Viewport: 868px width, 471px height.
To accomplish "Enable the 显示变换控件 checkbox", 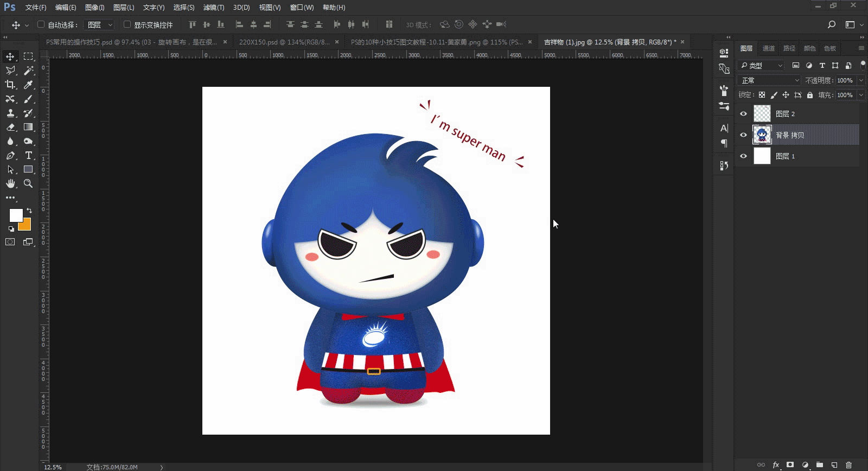I will (127, 24).
